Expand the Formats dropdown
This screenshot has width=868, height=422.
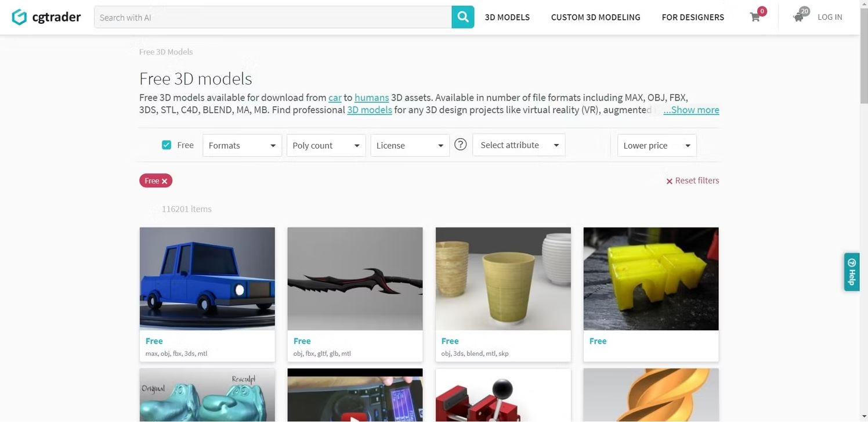pyautogui.click(x=242, y=146)
